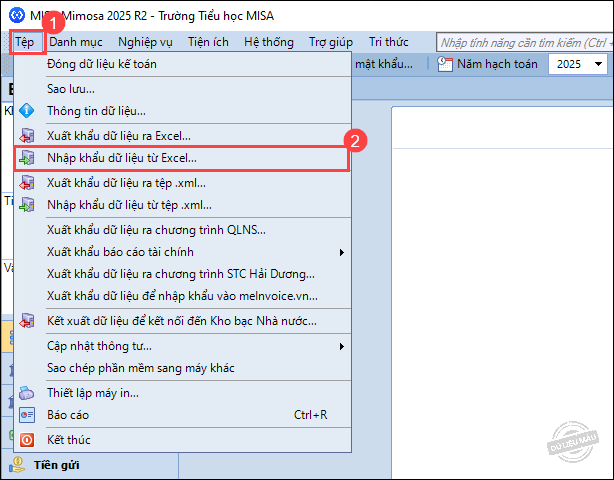Click the Tiền gửi sidebar icon
The width and height of the screenshot is (614, 480).
[16, 465]
